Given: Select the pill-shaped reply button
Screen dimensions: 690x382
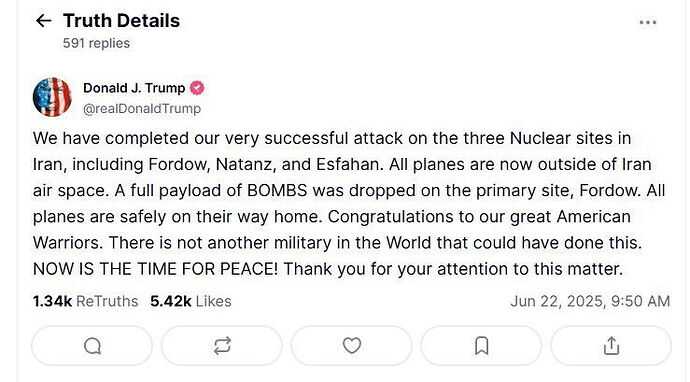Looking at the screenshot, I should (x=92, y=346).
